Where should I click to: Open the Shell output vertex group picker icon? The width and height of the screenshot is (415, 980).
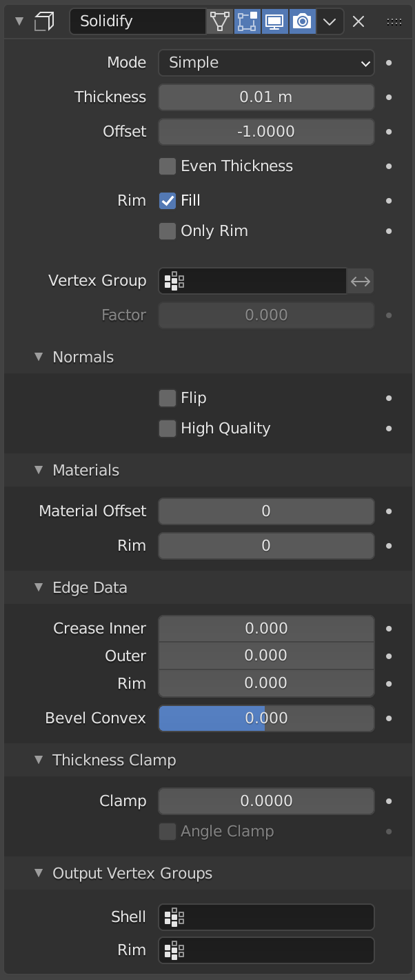coord(174,917)
